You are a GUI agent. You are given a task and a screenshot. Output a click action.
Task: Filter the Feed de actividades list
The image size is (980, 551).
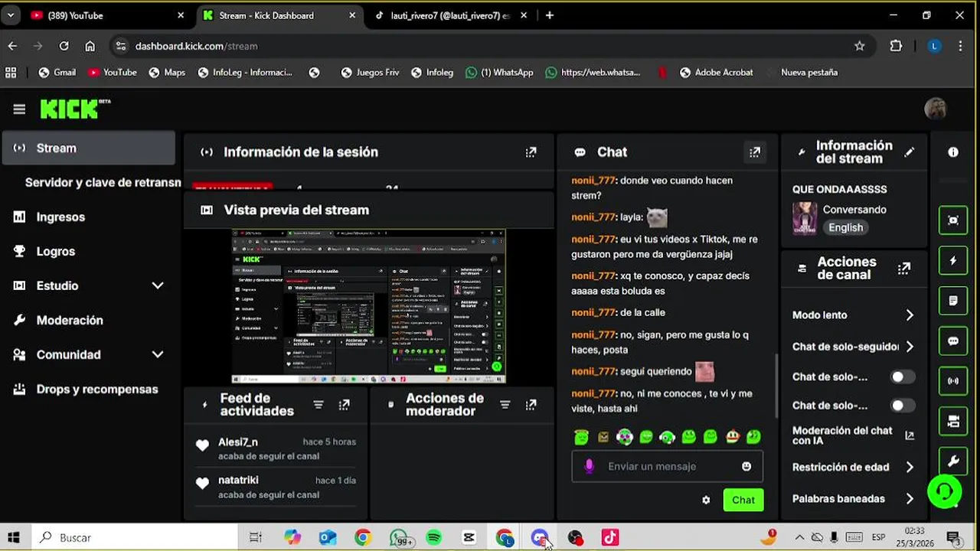(x=318, y=405)
